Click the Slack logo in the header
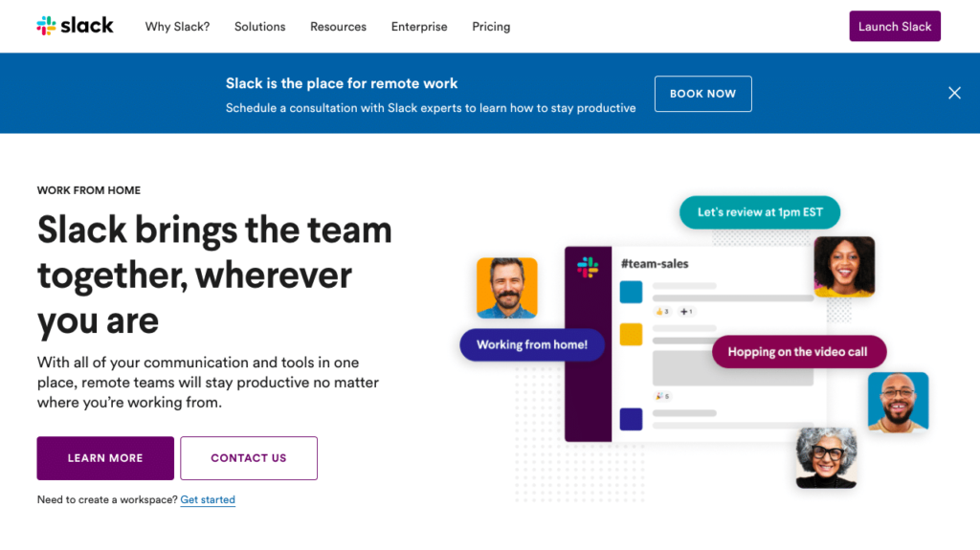980x550 pixels. (75, 26)
